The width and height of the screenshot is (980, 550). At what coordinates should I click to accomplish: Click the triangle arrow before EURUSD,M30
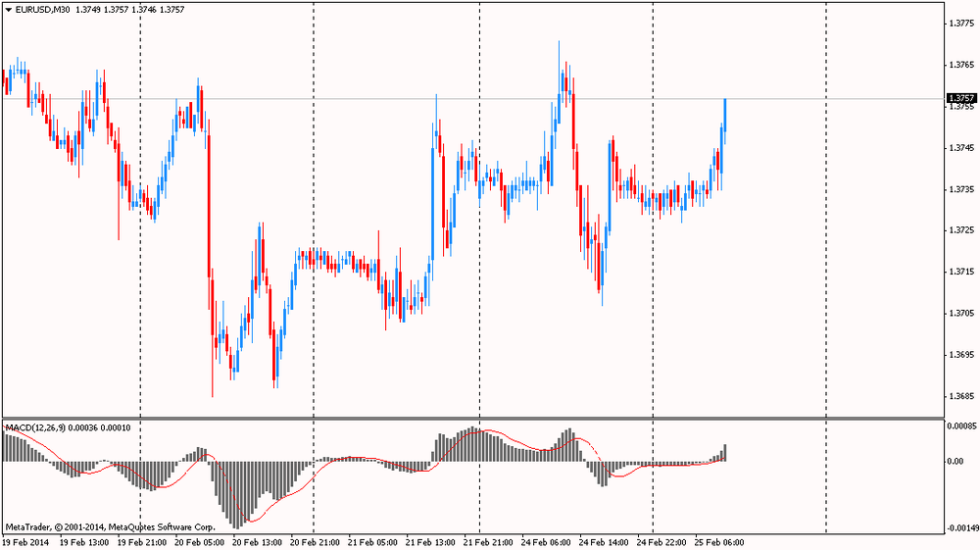[x=8, y=9]
